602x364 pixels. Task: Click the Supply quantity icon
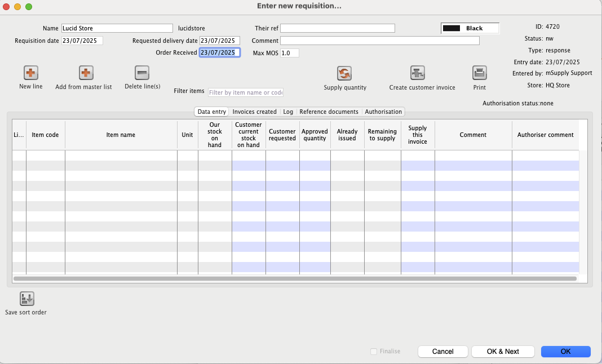[344, 73]
